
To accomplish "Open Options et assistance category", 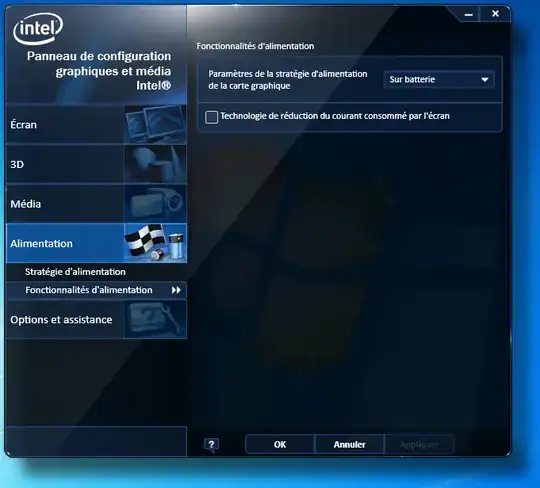I will point(96,320).
